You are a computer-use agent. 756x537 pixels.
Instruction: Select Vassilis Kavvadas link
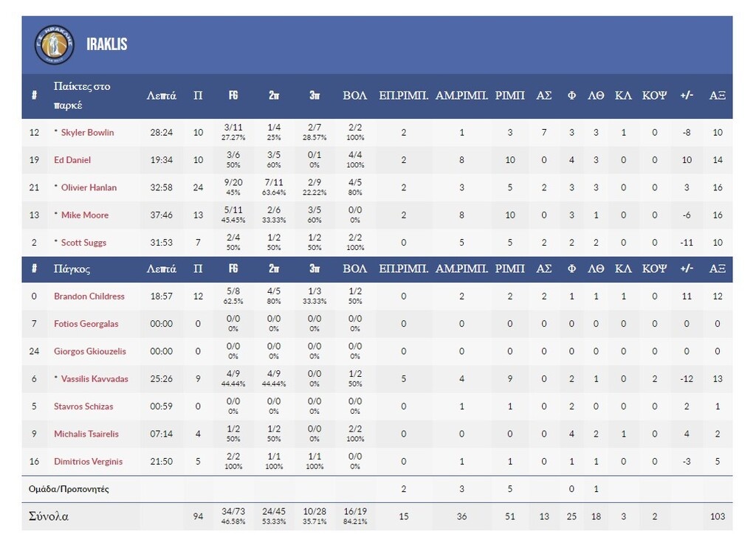(94, 379)
